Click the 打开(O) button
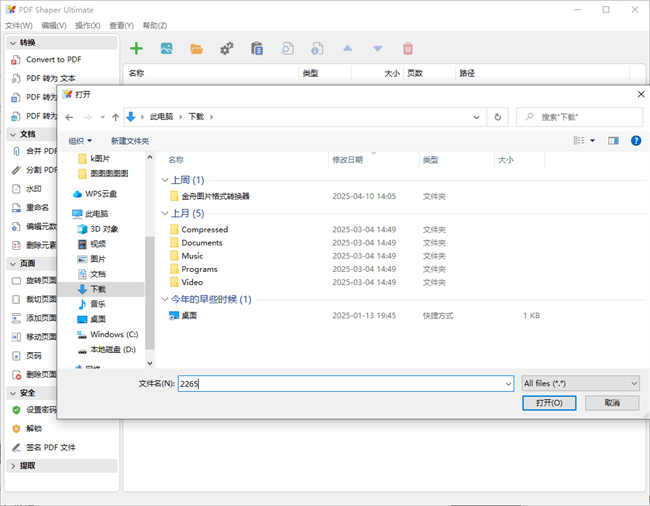650x506 pixels. [x=549, y=403]
